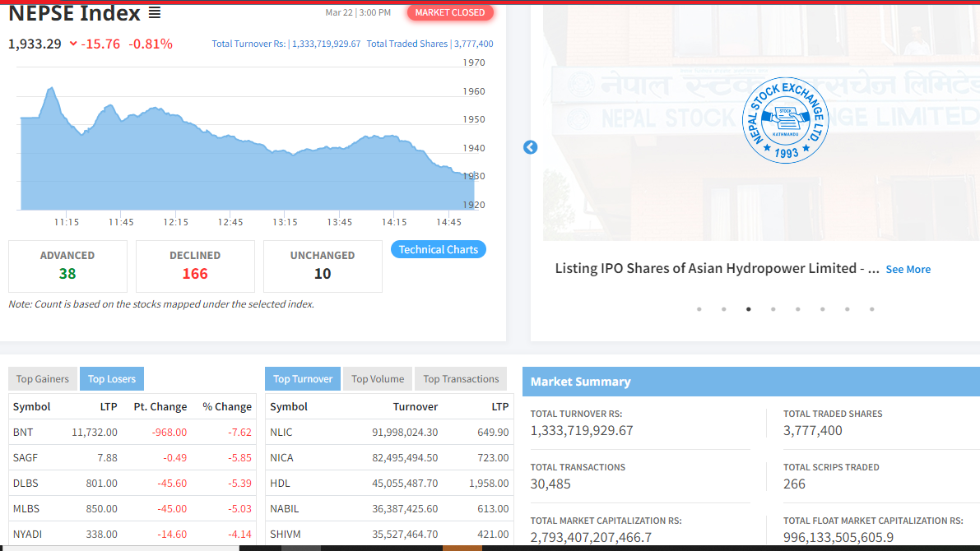The width and height of the screenshot is (980, 551).
Task: Click total market capitalization 2,793,407,207,466.7
Action: 592,537
